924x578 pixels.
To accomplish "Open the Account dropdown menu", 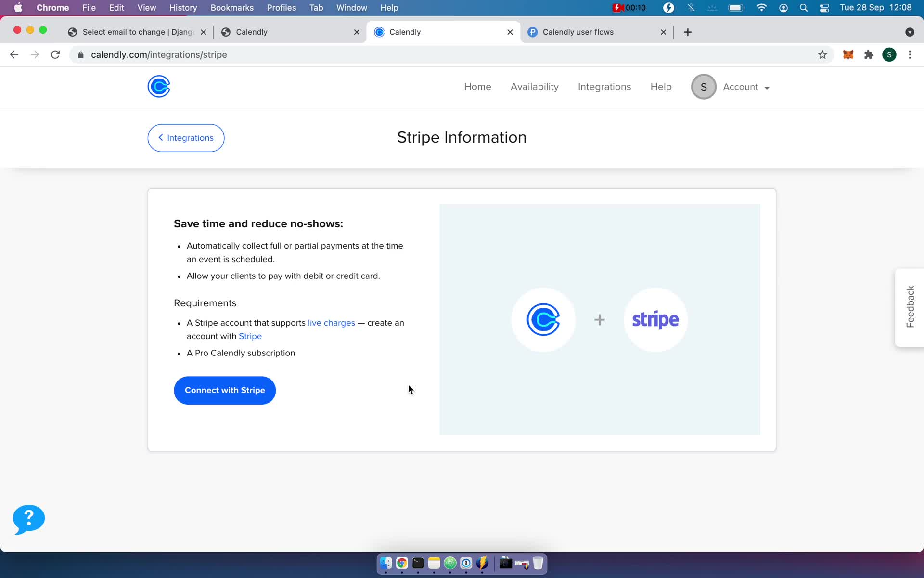I will click(746, 87).
